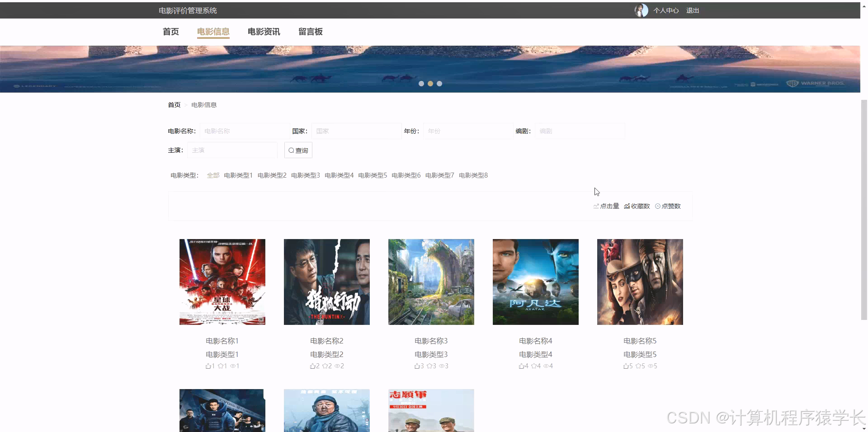Click star icon under 电影名称3
868x432 pixels.
pyautogui.click(x=429, y=366)
